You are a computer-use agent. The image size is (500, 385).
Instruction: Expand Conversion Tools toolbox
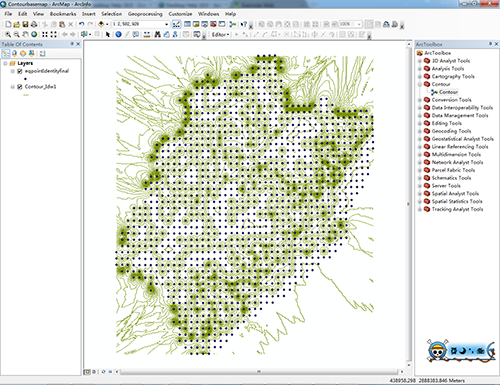420,100
